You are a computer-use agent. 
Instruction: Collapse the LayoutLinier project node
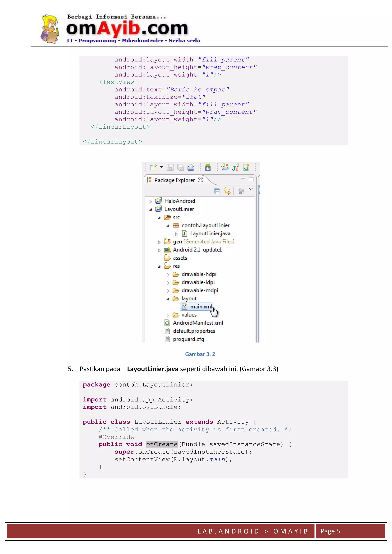151,210
